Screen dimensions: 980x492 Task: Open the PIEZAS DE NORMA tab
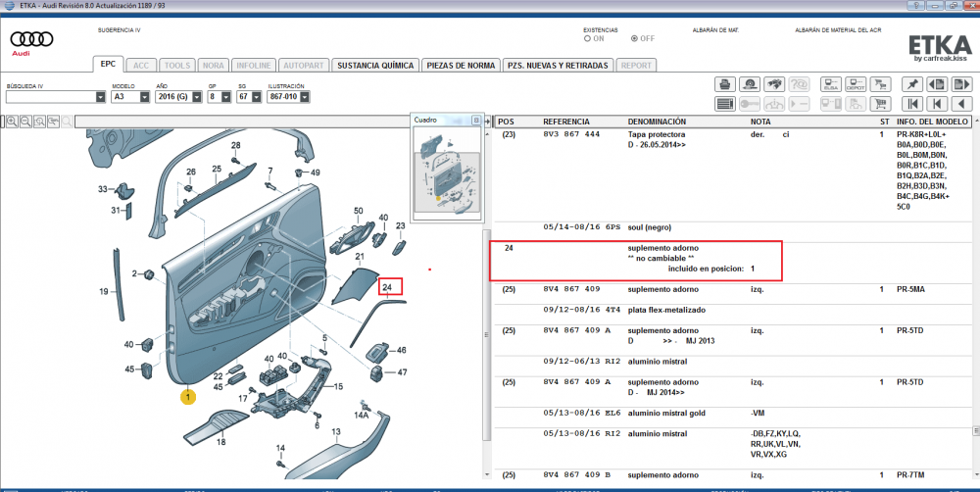pos(461,65)
